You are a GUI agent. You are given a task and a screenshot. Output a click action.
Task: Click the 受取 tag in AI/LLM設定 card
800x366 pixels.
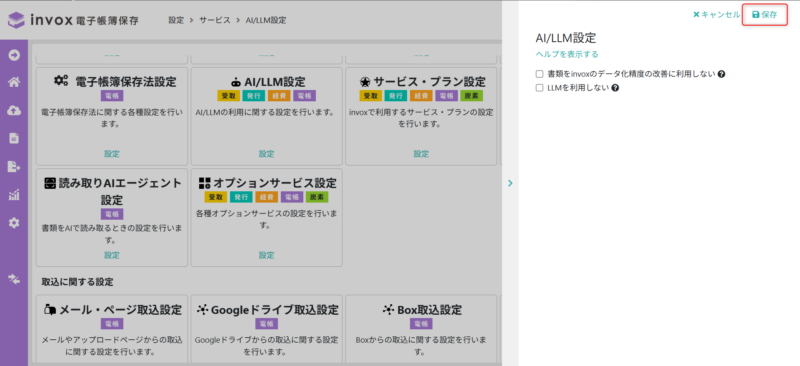228,96
